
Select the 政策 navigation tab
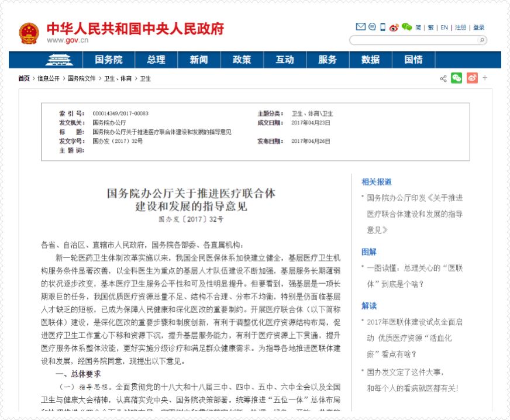point(242,60)
